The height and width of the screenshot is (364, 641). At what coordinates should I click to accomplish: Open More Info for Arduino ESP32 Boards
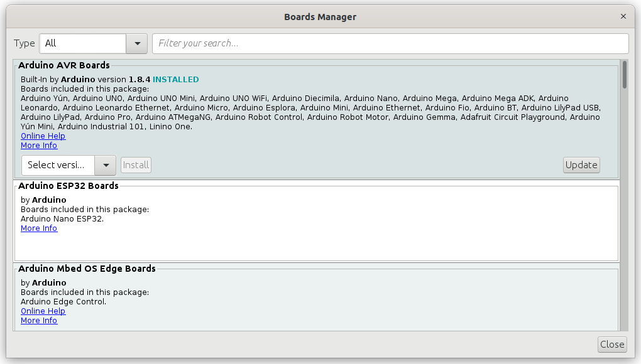39,228
